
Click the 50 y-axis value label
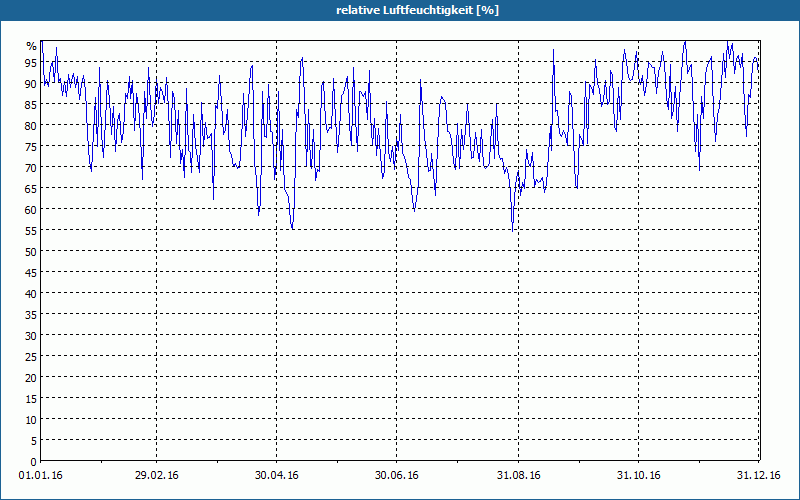pos(31,251)
